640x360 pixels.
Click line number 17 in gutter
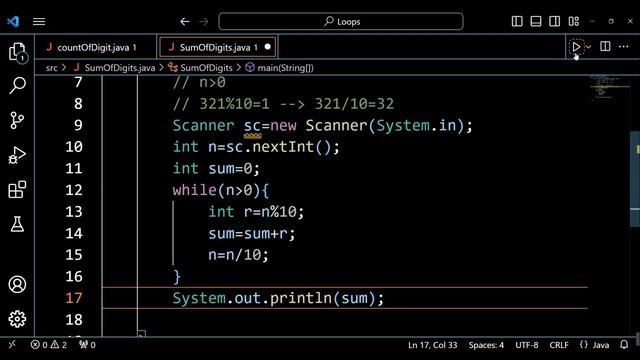[74, 298]
